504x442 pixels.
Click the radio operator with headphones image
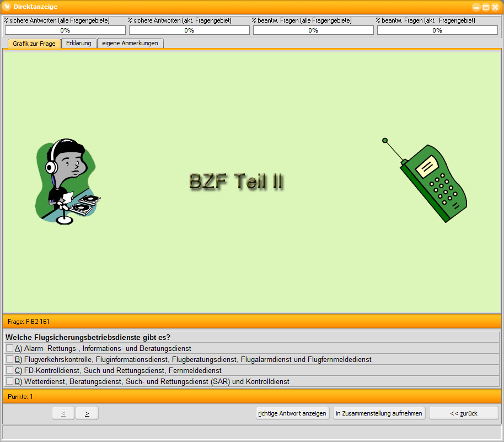tap(67, 182)
